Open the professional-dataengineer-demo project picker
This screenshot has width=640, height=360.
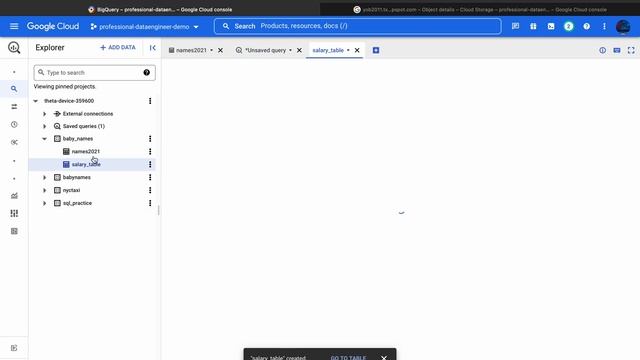point(144,27)
